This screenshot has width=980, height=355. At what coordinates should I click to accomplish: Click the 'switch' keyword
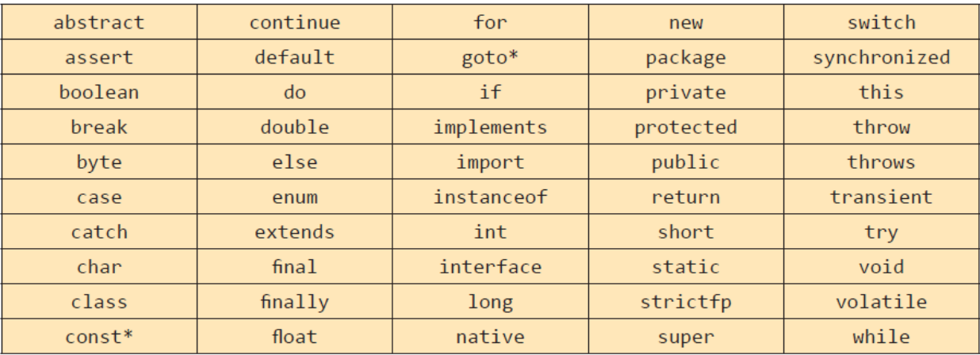tap(880, 22)
